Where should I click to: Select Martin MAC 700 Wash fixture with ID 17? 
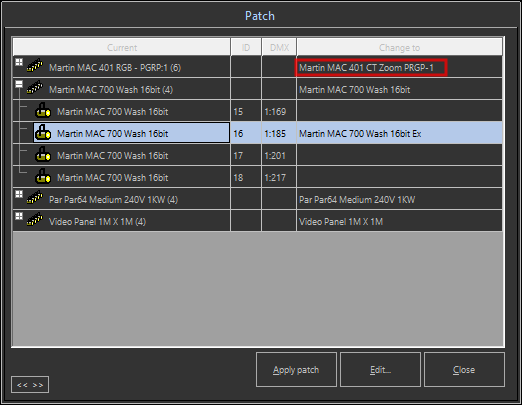[257, 155]
